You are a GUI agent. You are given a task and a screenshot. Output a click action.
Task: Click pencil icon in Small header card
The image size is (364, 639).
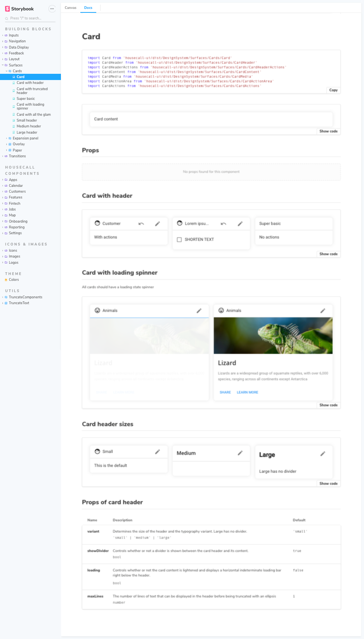point(158,452)
